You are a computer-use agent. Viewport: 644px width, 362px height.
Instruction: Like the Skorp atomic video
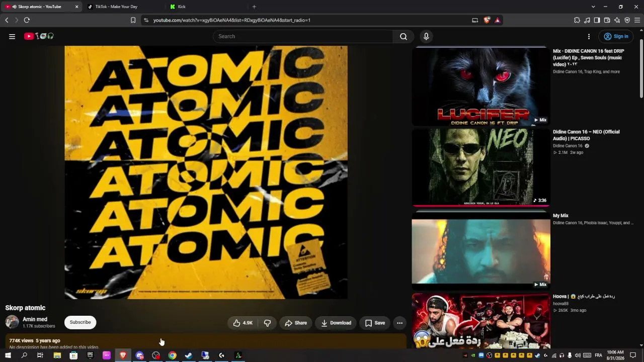[x=243, y=323]
